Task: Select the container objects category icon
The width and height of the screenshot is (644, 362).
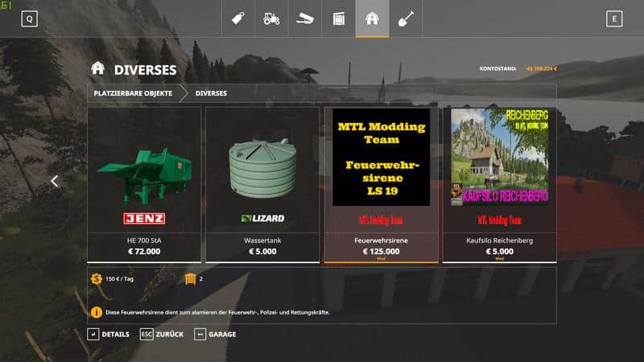Action: pos(338,19)
